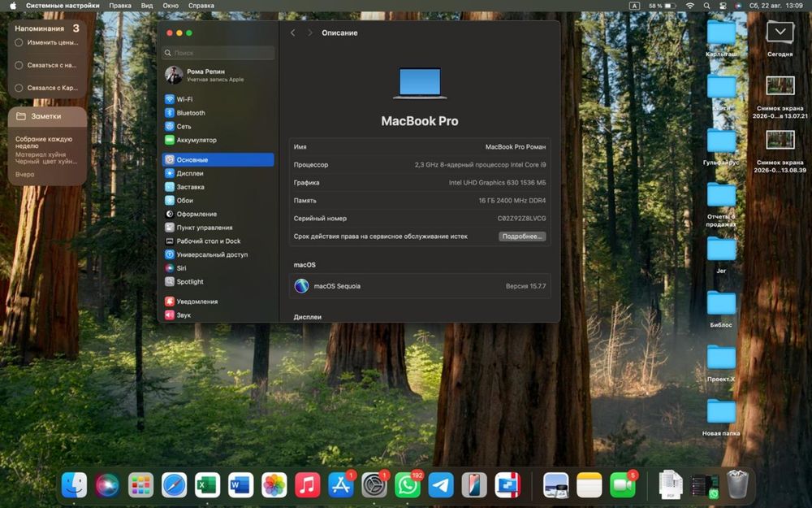The height and width of the screenshot is (508, 812).
Task: Open Spotlight search from the menu bar
Action: [707, 6]
